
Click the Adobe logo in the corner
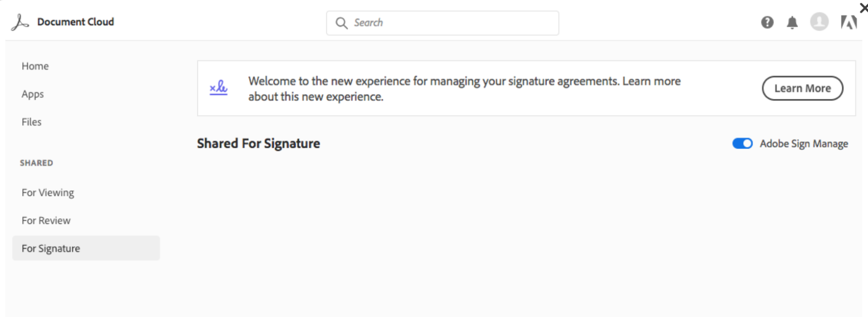point(849,22)
